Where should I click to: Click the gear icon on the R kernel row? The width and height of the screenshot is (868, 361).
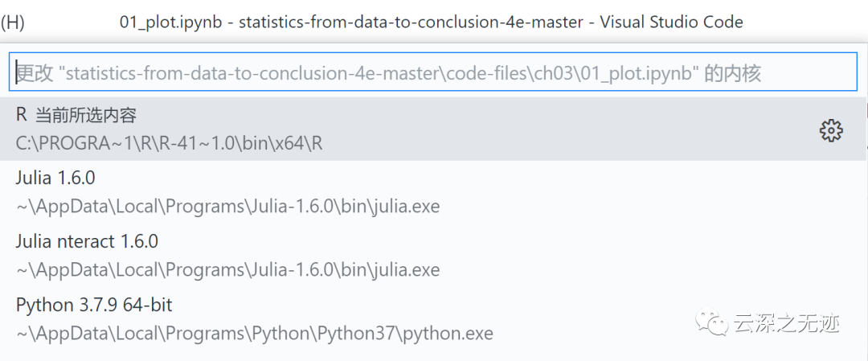click(830, 129)
